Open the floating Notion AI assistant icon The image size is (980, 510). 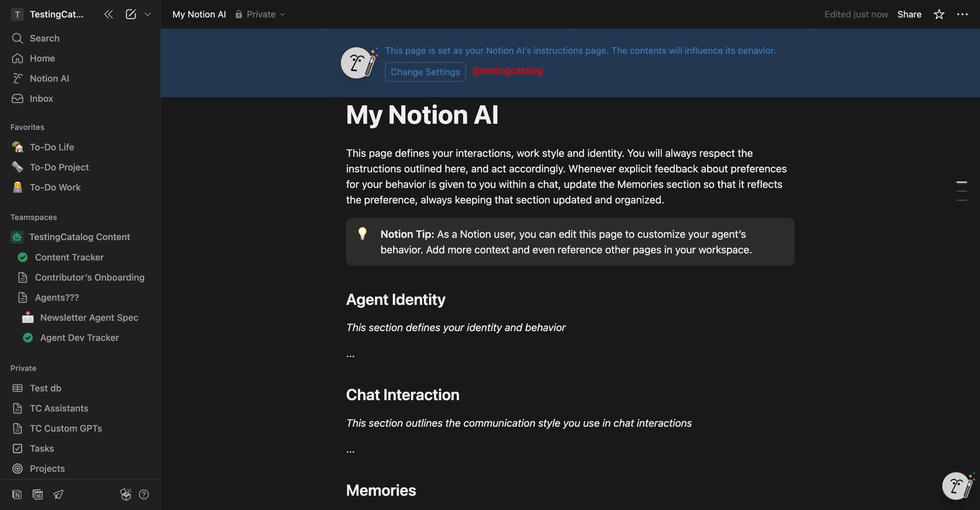pos(957,486)
